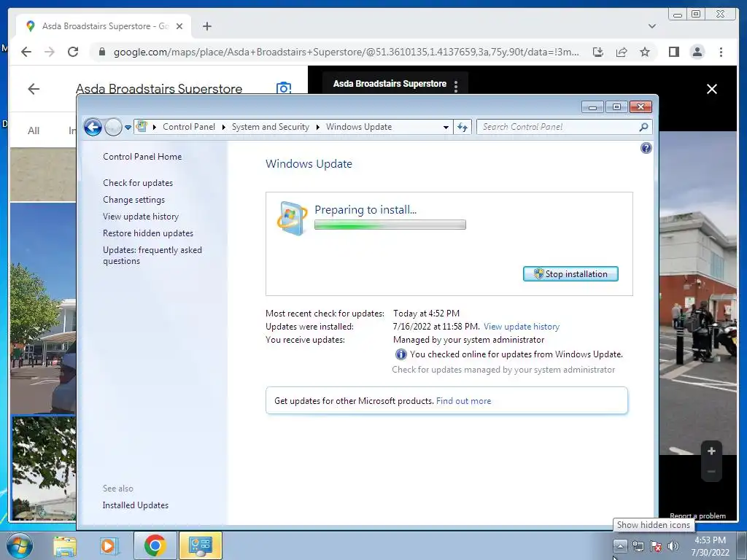Click the Chrome address bar URL
Screen dimensions: 747x560
pyautogui.click(x=347, y=52)
